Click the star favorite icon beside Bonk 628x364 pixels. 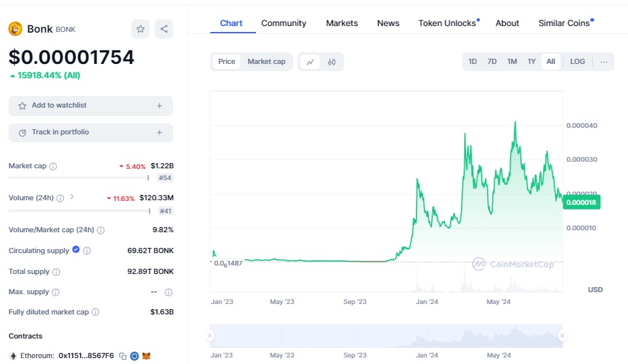click(140, 29)
